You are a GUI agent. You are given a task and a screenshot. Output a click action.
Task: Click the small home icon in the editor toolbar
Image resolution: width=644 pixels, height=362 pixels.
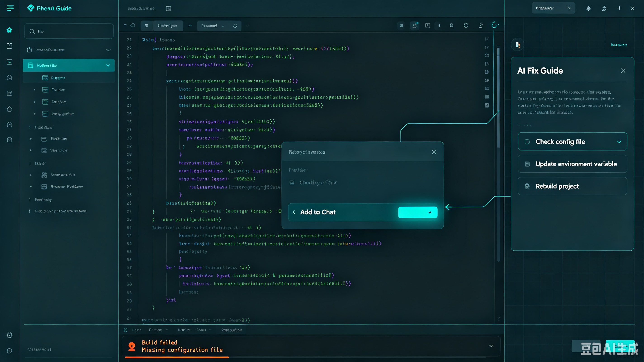coord(133,25)
